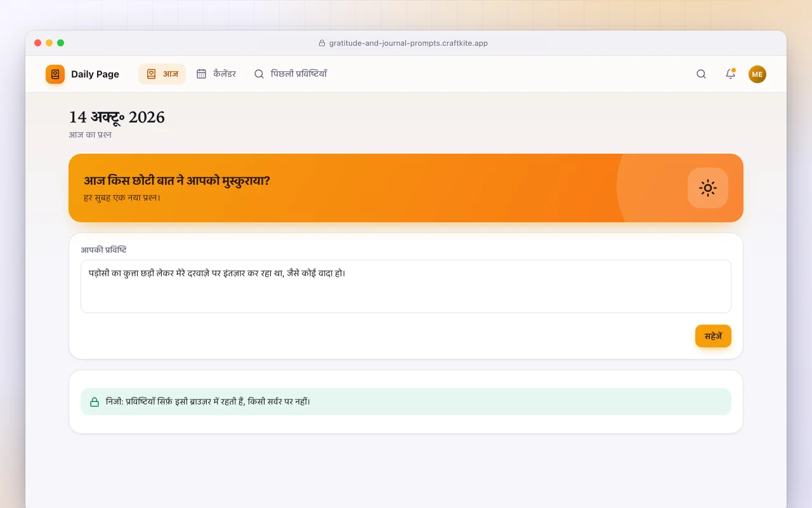
Task: Click the sun icon on the prompt banner
Action: (x=708, y=188)
